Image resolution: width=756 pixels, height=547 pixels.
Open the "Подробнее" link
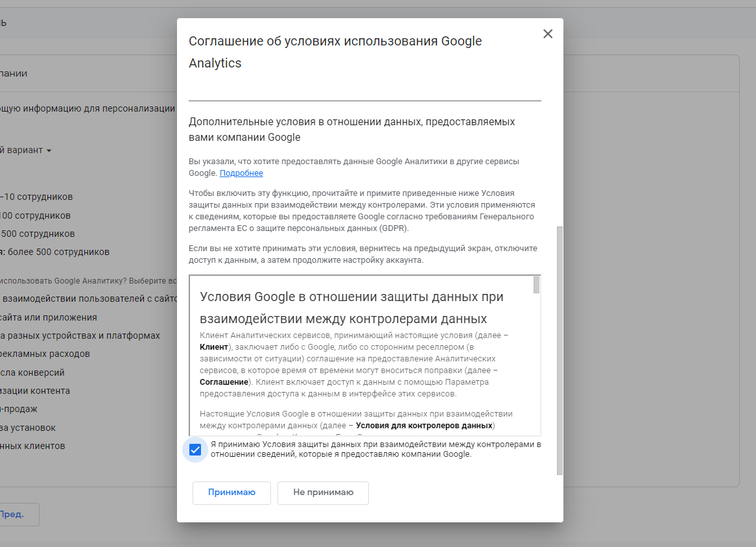click(241, 173)
